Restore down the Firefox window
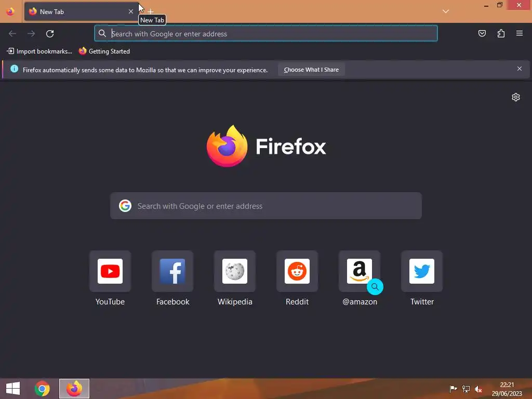 tap(500, 5)
